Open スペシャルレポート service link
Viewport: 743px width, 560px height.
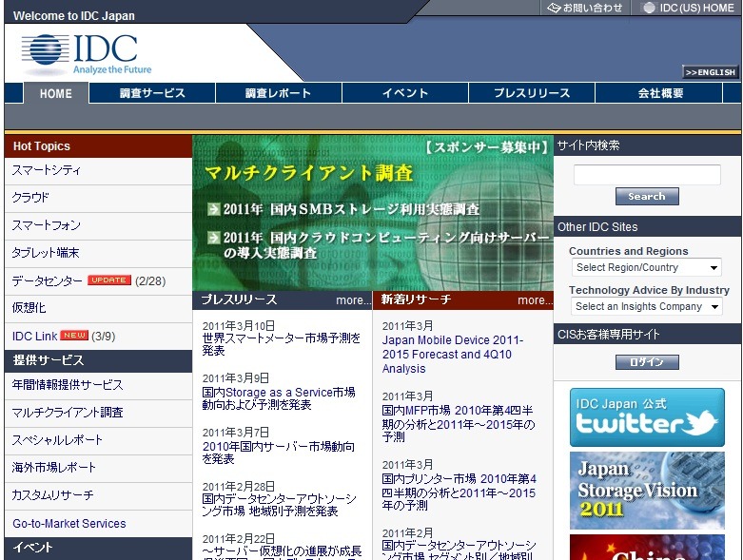coord(57,440)
